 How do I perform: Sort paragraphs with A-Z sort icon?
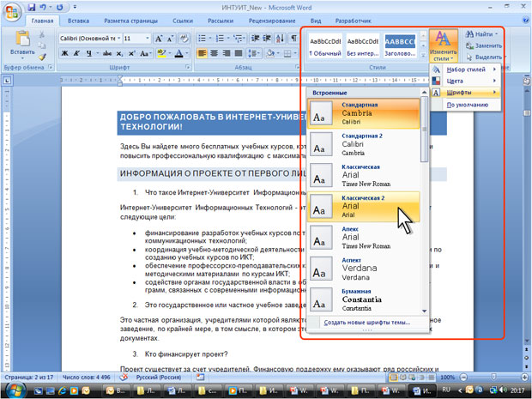point(281,38)
